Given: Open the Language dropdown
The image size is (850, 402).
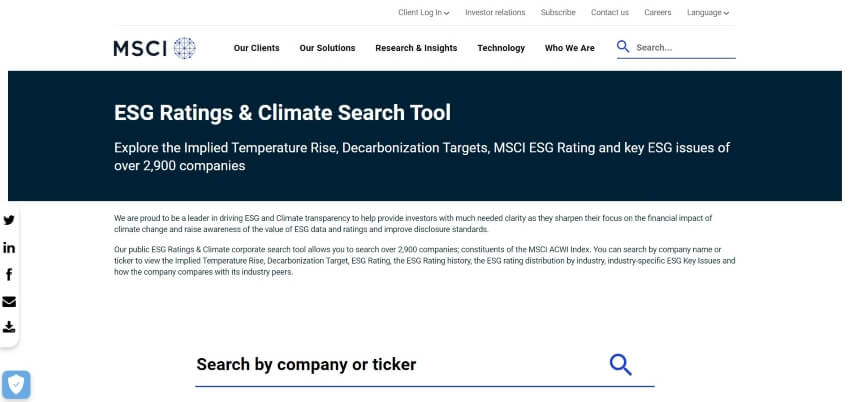Looking at the screenshot, I should click(x=707, y=12).
